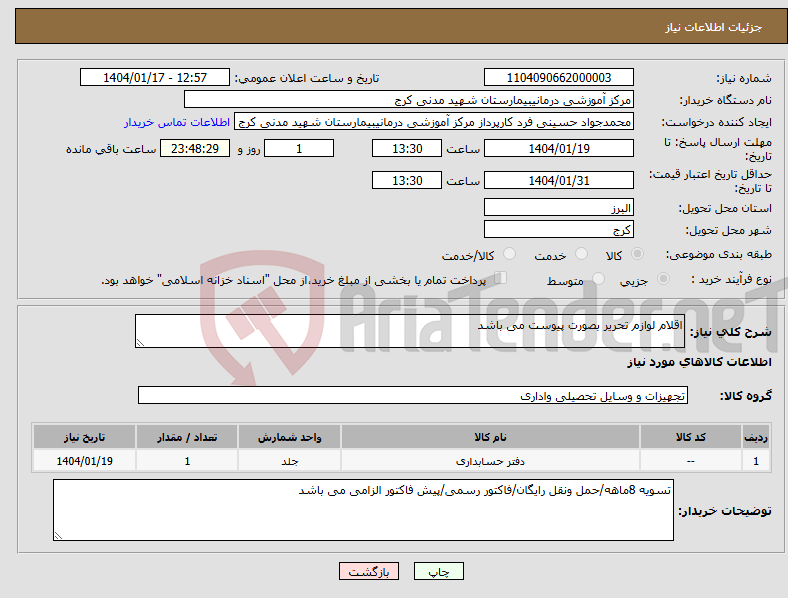Select the خدمت radio button
Viewport: 788px width, 598px height.
click(x=581, y=254)
